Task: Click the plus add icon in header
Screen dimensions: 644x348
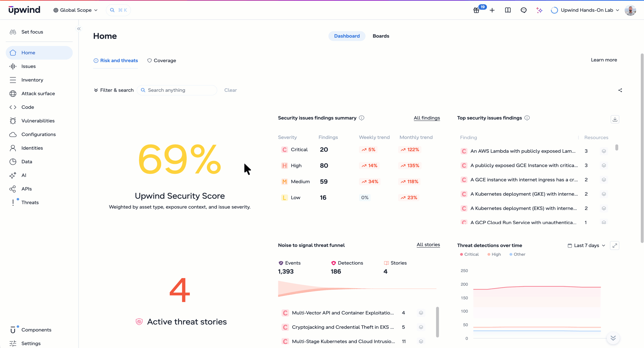Action: [492, 10]
